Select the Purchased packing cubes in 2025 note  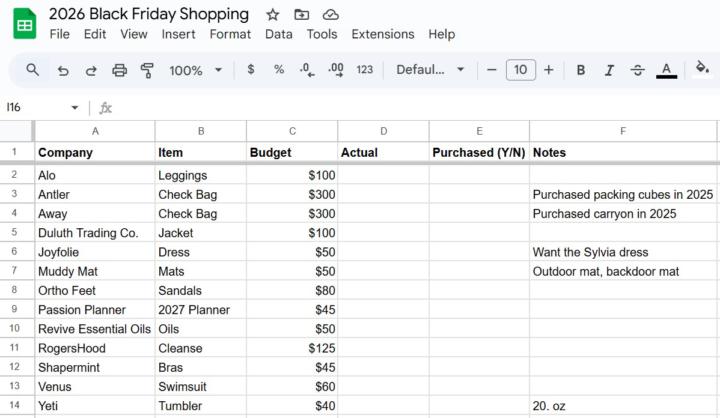(x=623, y=194)
